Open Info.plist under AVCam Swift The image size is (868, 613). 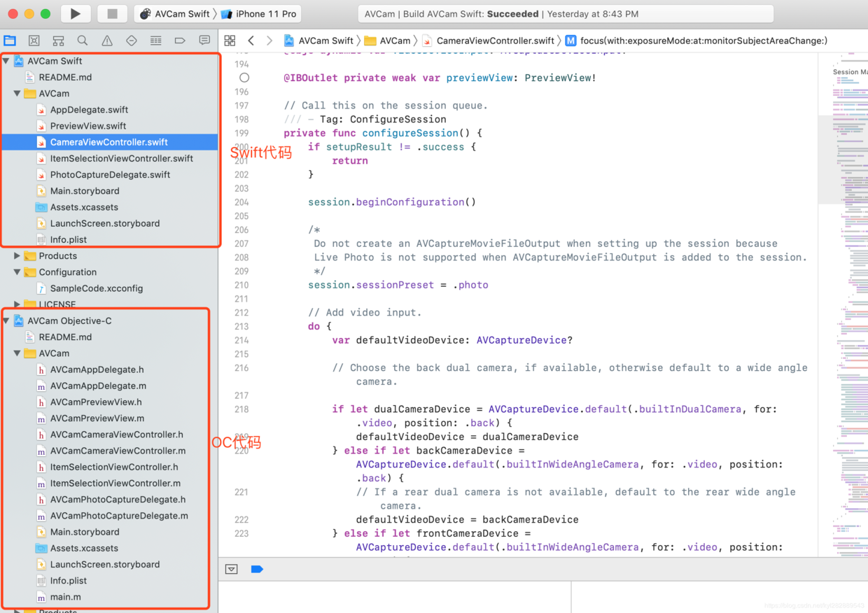[x=69, y=239]
